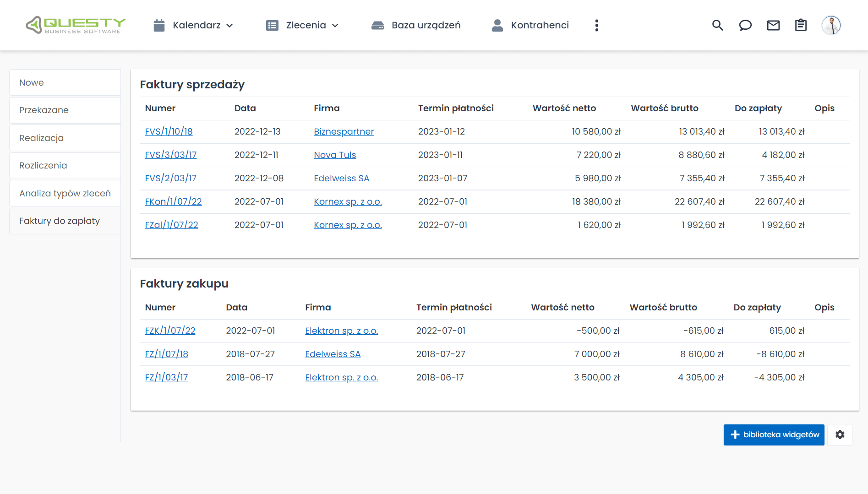Open invoice FKon/1/07/22
Viewport: 868px width, 494px height.
coord(173,201)
